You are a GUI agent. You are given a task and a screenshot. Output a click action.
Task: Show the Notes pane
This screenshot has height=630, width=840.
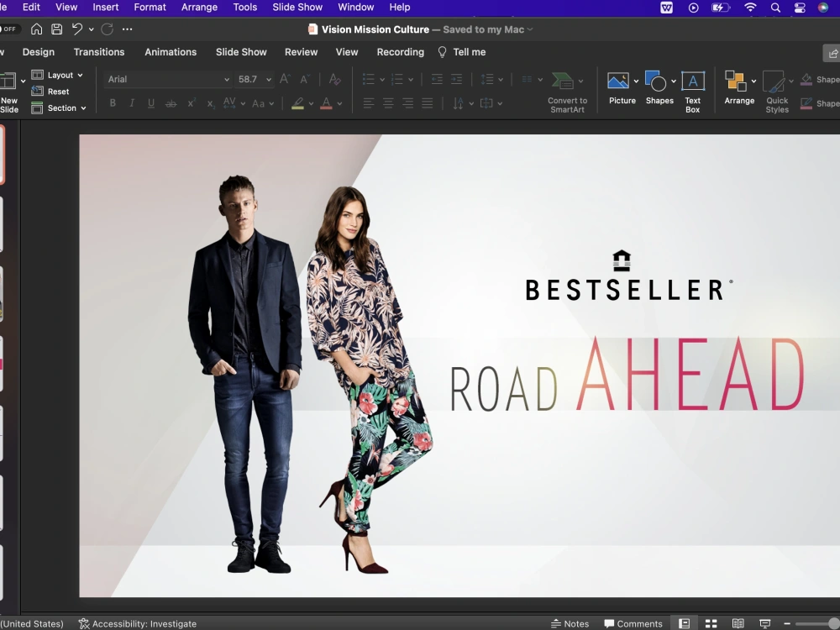[570, 623]
